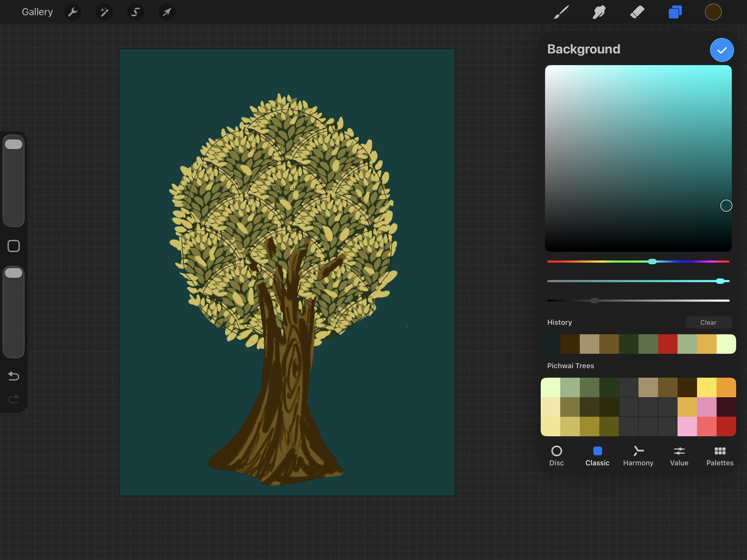This screenshot has width=747, height=560.
Task: Select the Eraser tool
Action: 637,12
